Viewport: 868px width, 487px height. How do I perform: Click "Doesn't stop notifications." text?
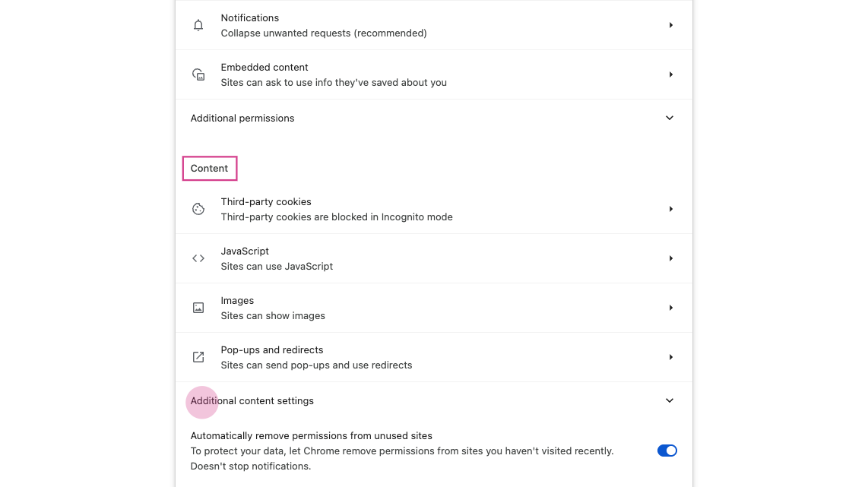tap(251, 466)
